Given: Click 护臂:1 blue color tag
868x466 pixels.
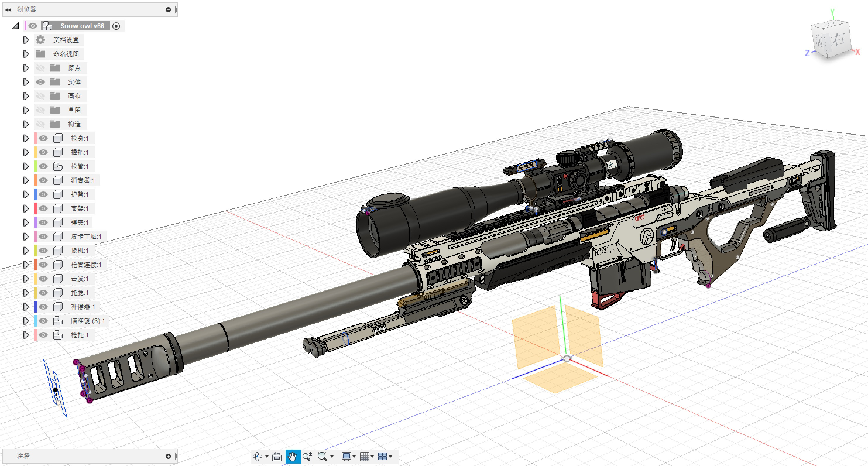Looking at the screenshot, I should 35,194.
